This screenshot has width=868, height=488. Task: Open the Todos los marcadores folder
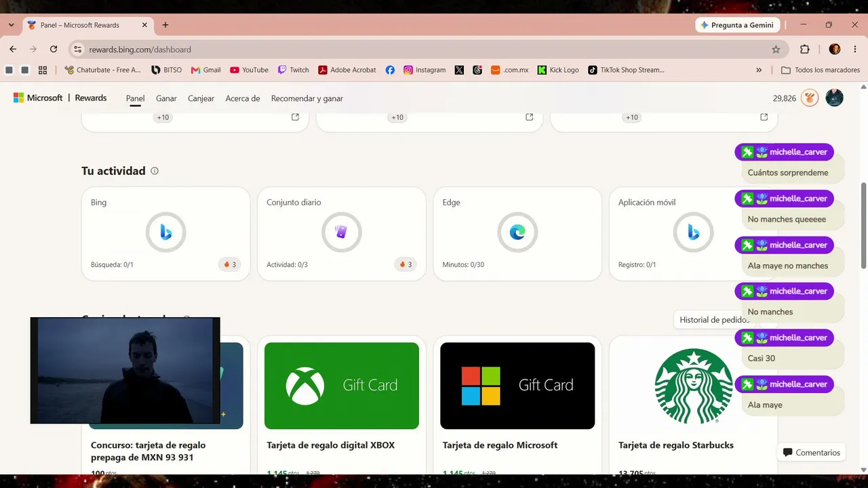pos(821,70)
